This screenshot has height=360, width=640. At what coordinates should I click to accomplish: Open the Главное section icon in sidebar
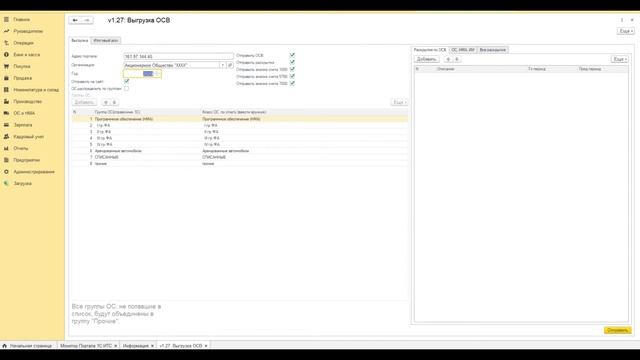[6, 19]
